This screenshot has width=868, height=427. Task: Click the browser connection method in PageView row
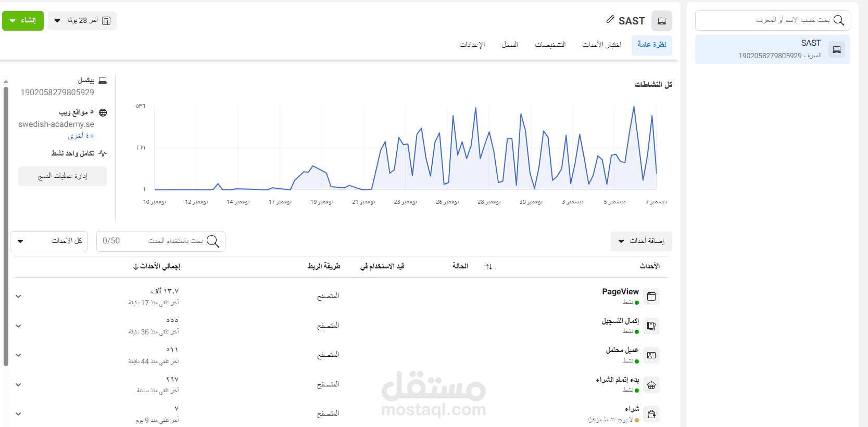[x=328, y=296]
